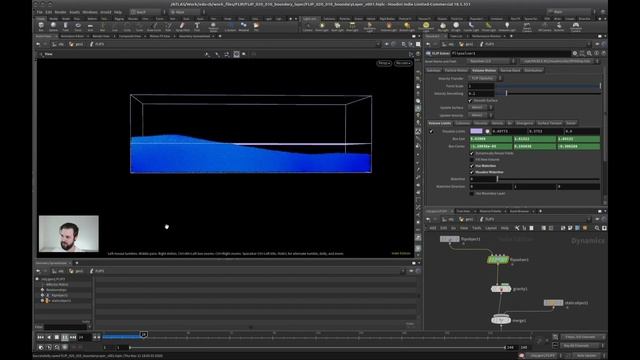Switch to Tree View pane tab
The image size is (640, 360).
pos(463,211)
